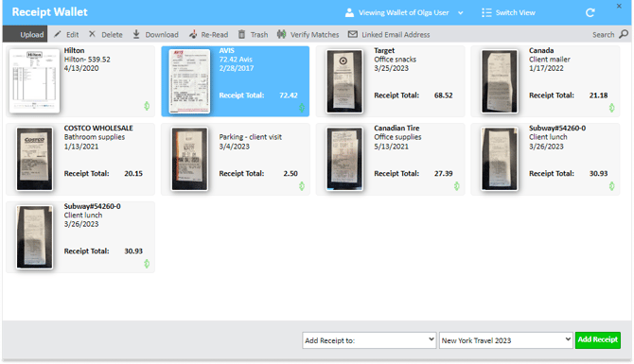Click the Download arrow icon
This screenshot has width=634, height=364.
tap(136, 34)
